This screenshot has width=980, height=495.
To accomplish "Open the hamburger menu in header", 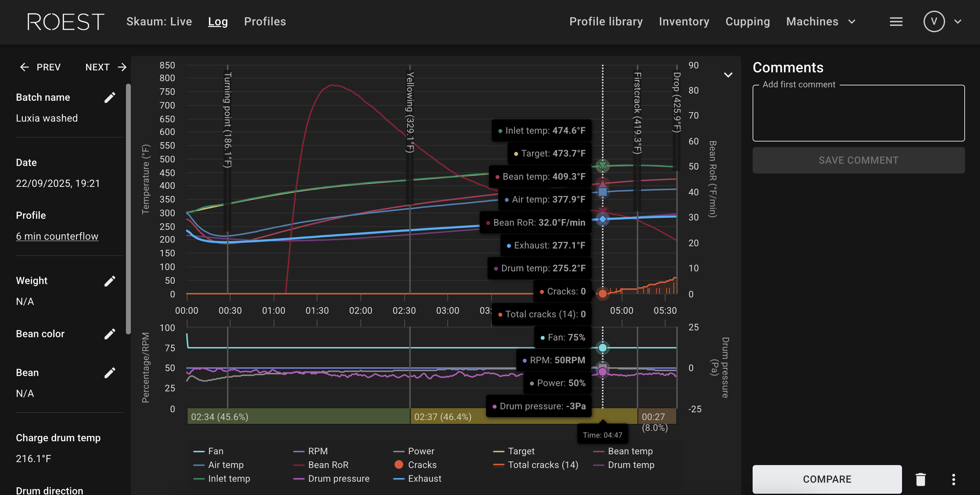I will [896, 22].
